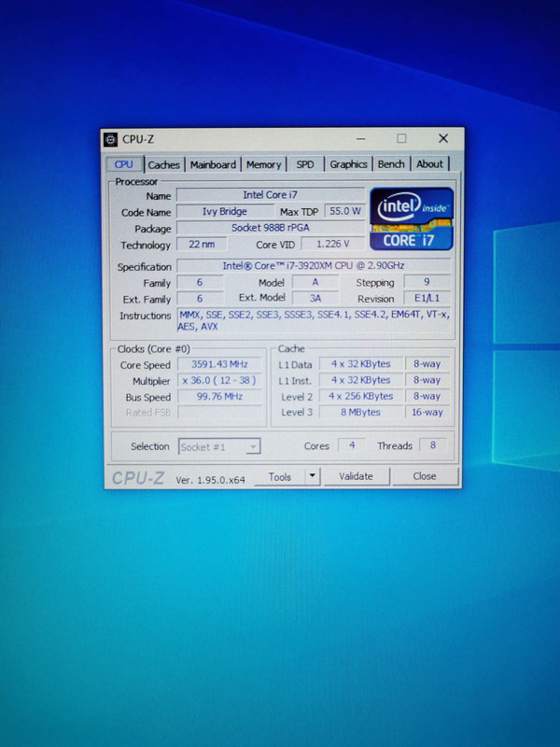This screenshot has height=747, width=560.
Task: Click the Threads count value '8'
Action: pos(433,445)
